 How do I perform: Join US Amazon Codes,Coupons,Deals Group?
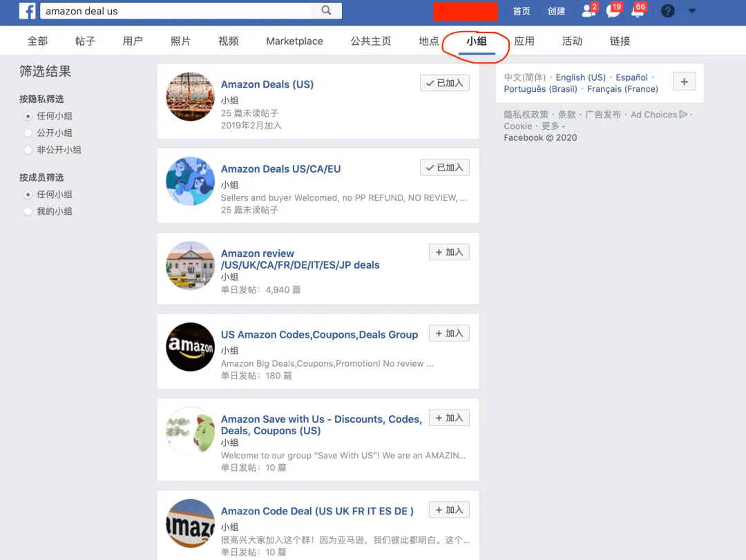click(449, 333)
